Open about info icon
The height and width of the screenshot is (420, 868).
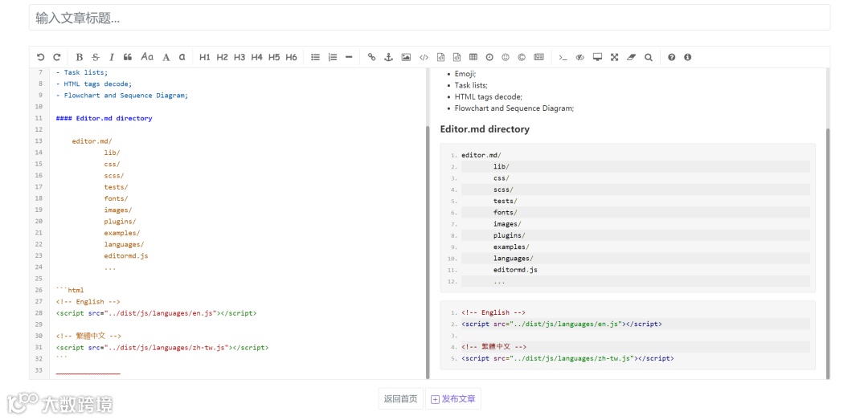[x=687, y=57]
